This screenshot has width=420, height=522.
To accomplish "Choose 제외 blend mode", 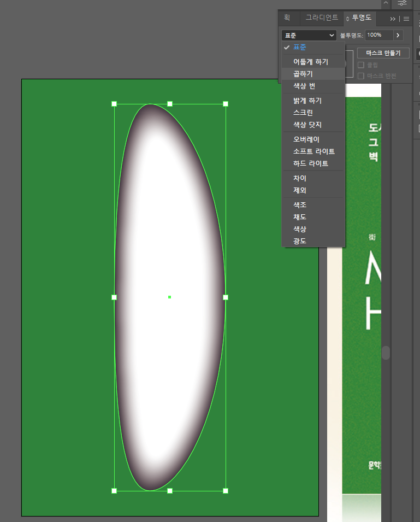I will 313,190.
